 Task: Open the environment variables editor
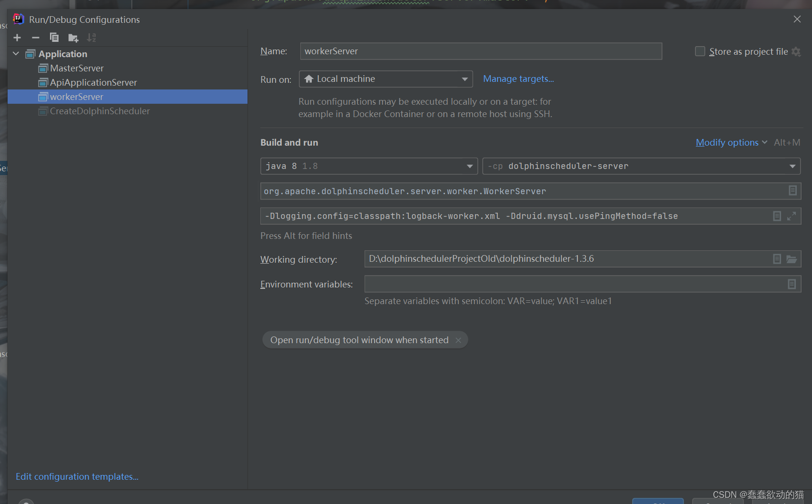click(x=792, y=284)
